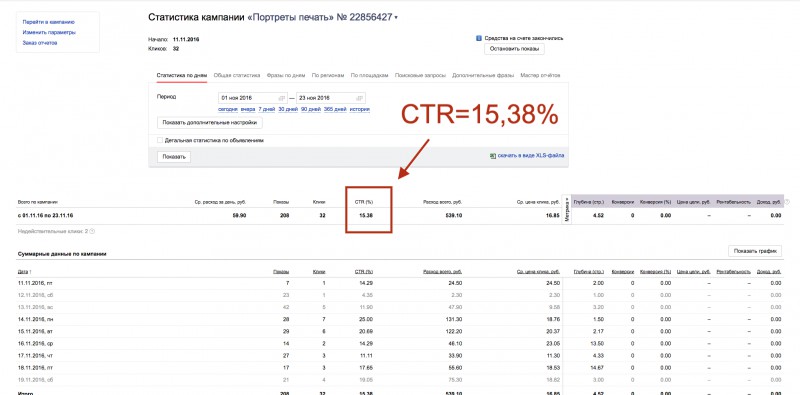Select the Статистика по дням tab
This screenshot has height=395, width=800.
(x=182, y=76)
